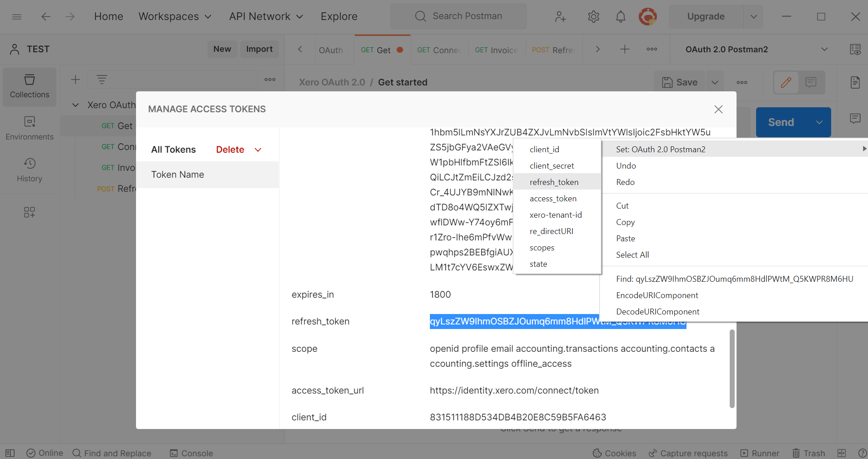The image size is (868, 459).
Task: Open Postman settings via the gear icon
Action: pos(593,16)
